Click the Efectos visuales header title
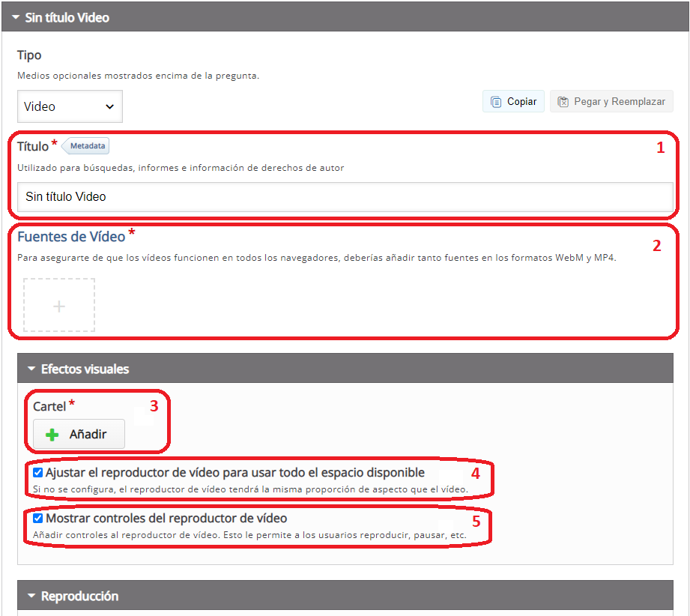 [85, 369]
